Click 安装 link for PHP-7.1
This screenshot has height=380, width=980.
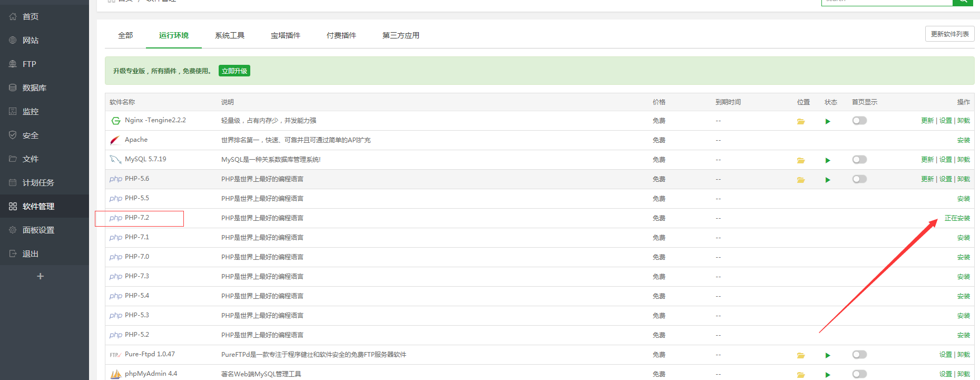(x=964, y=238)
